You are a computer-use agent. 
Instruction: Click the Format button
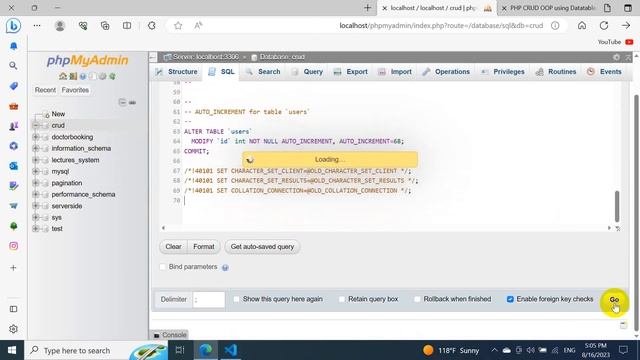(x=204, y=247)
